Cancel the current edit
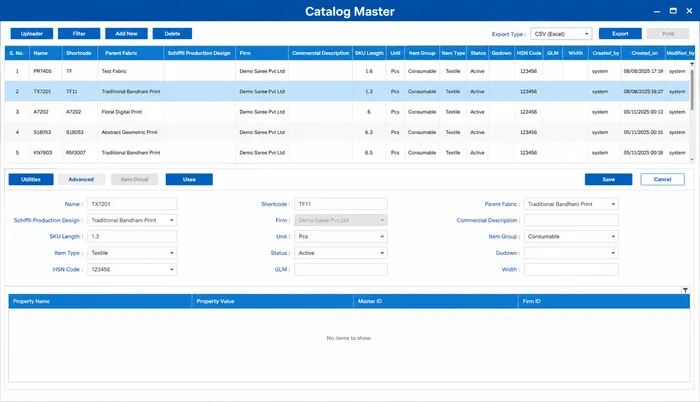700x402 pixels. tap(662, 179)
